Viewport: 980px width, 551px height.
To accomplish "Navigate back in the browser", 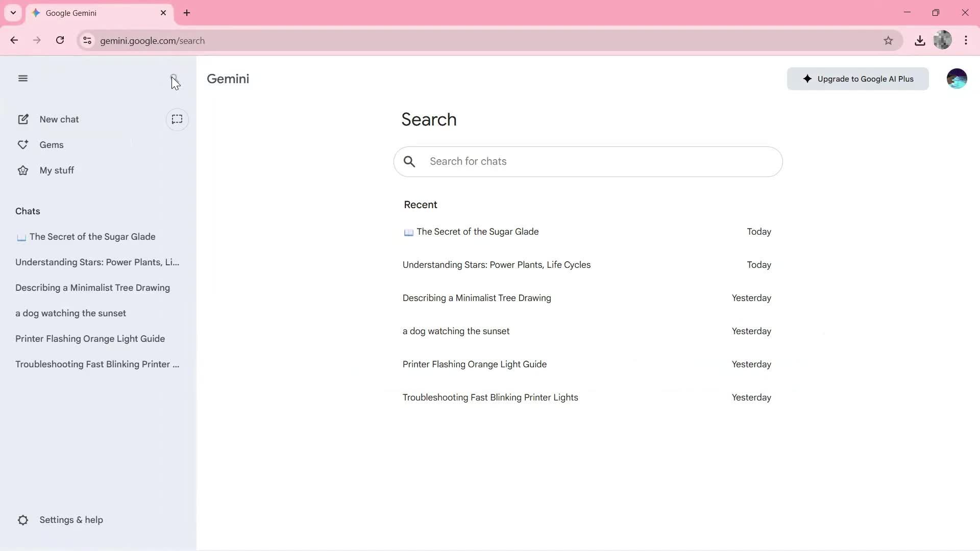I will coord(14,40).
